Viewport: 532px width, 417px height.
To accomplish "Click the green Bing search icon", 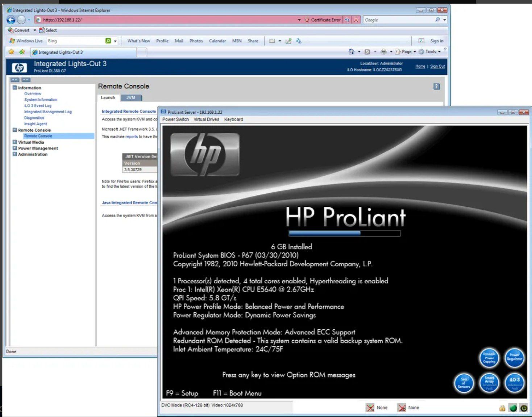I will (108, 41).
